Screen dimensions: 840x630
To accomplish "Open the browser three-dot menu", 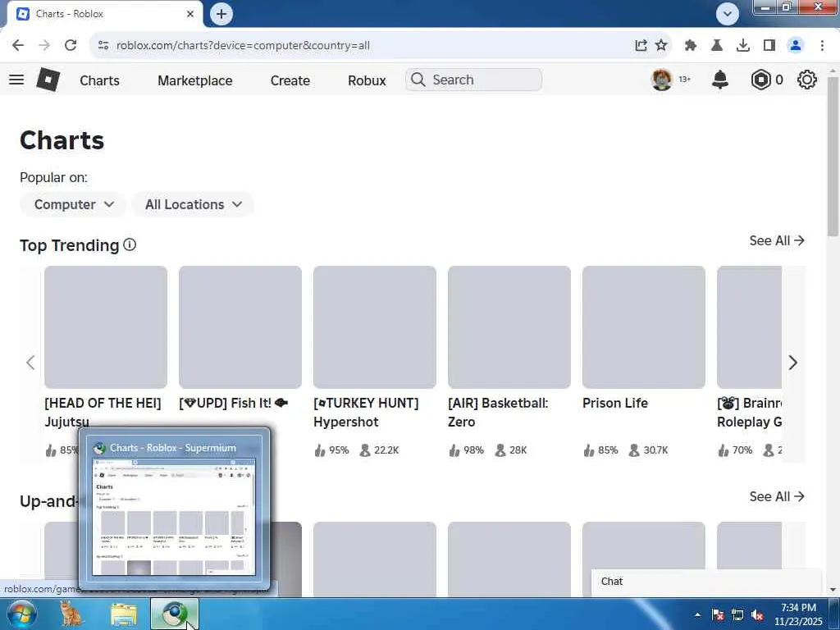I will (822, 46).
